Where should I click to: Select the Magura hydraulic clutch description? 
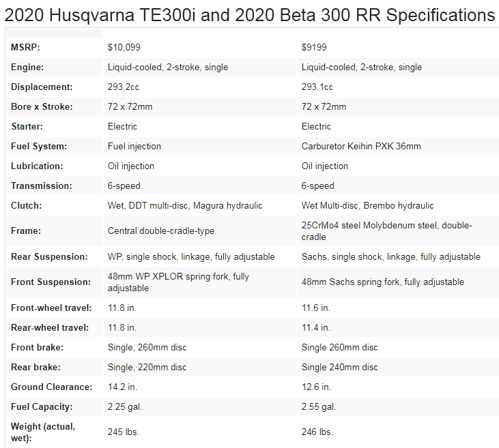tap(184, 206)
